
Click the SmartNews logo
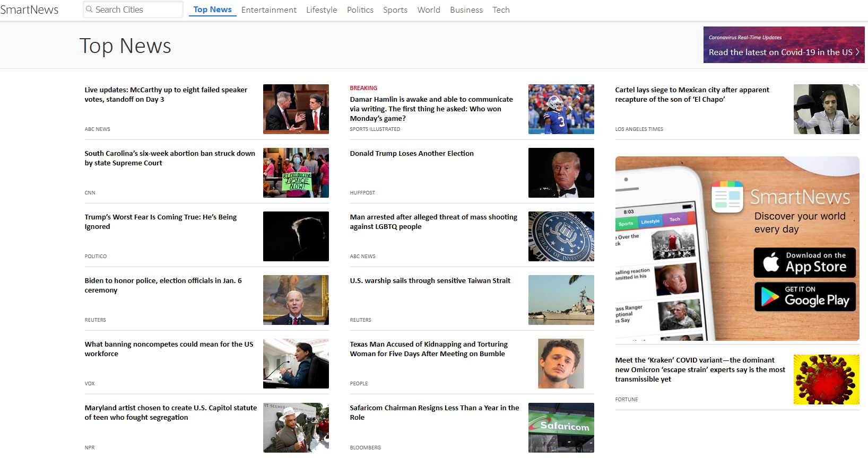29,10
